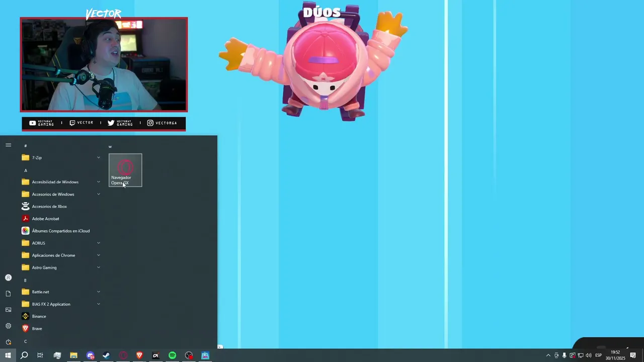
Task: Open Adobe Acrobat from app list
Action: click(60, 219)
